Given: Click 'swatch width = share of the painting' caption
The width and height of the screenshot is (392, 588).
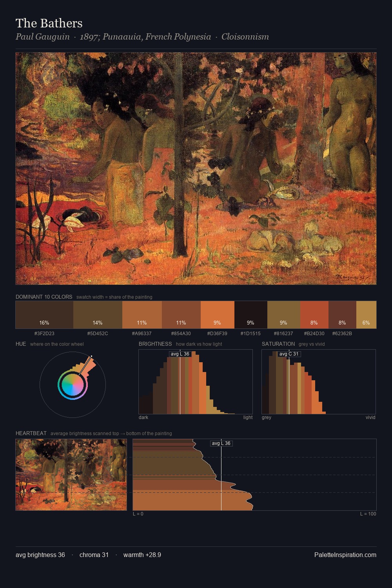Looking at the screenshot, I should (x=114, y=297).
